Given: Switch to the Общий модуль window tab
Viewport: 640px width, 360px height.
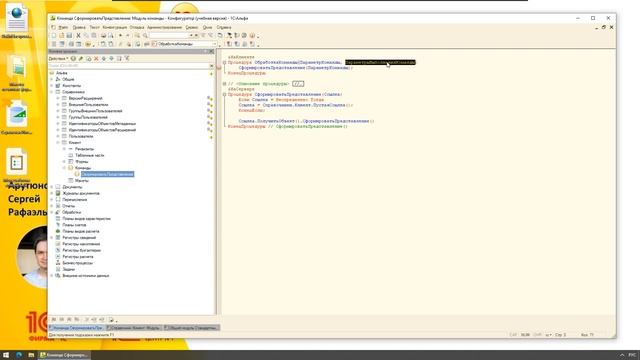Looking at the screenshot, I should [191, 328].
